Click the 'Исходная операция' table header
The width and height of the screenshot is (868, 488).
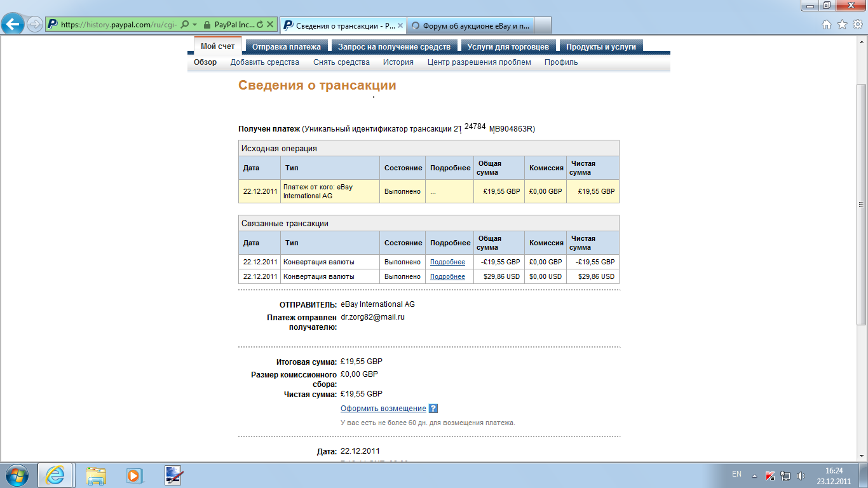tap(428, 148)
